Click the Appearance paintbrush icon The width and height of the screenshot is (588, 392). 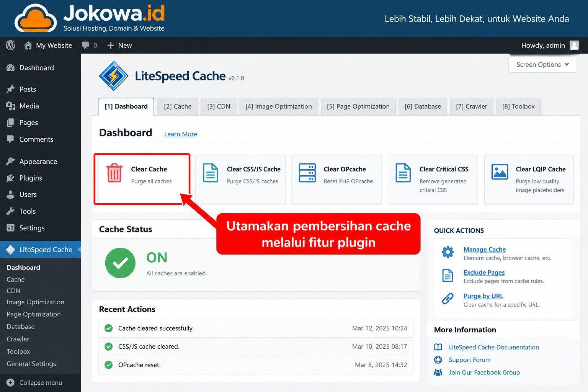coord(11,161)
